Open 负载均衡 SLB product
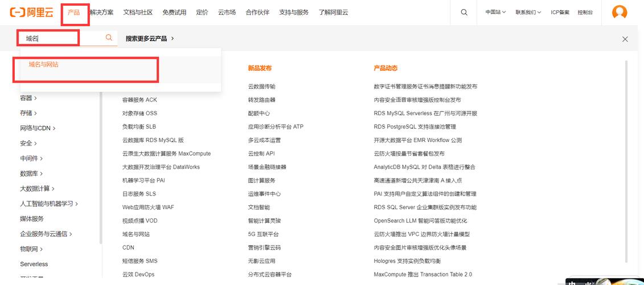The height and width of the screenshot is (285, 644). [x=140, y=127]
